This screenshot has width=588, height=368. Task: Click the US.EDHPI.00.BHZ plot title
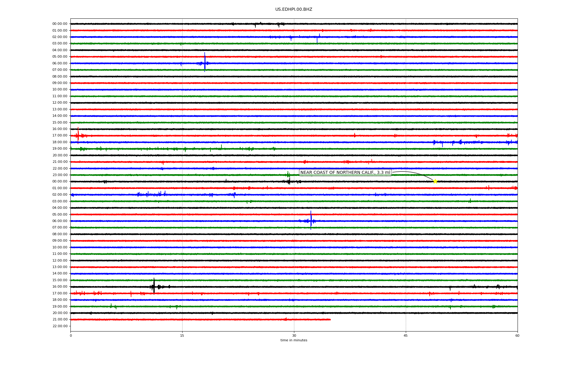294,10
